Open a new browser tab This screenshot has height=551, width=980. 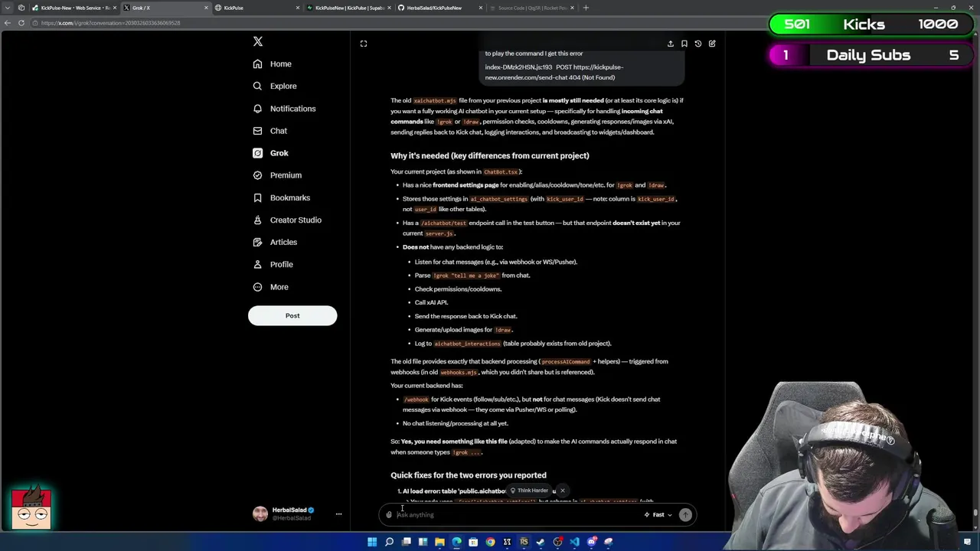click(586, 8)
